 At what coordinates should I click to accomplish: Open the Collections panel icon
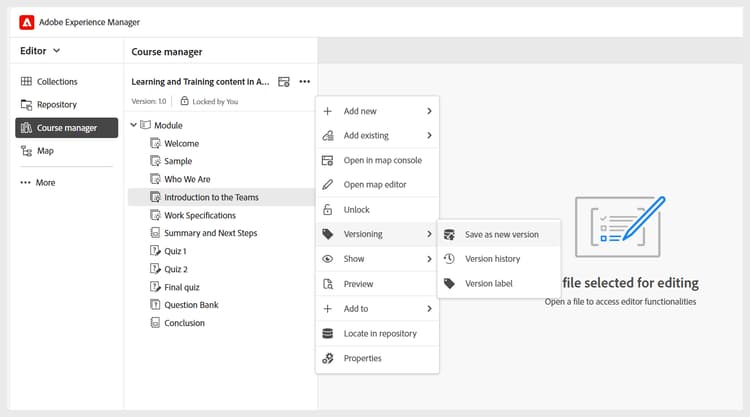tap(26, 82)
